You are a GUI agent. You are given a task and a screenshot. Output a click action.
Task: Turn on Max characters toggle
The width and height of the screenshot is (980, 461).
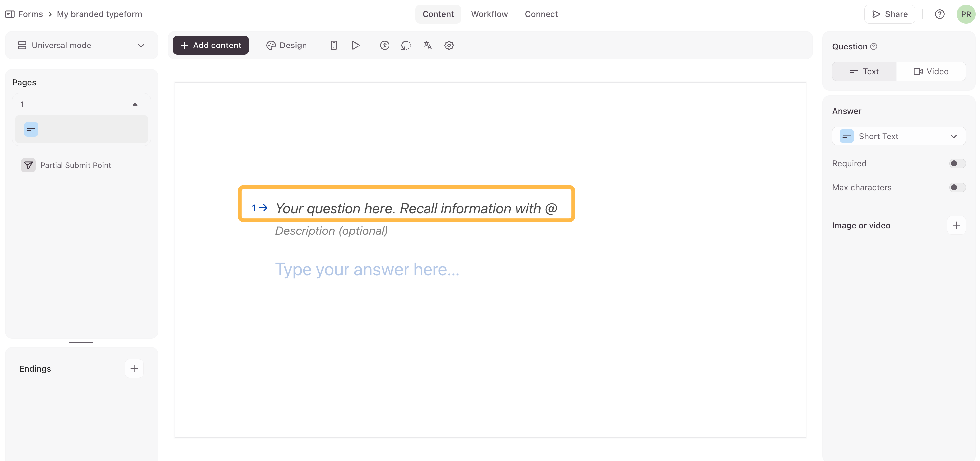(x=957, y=187)
